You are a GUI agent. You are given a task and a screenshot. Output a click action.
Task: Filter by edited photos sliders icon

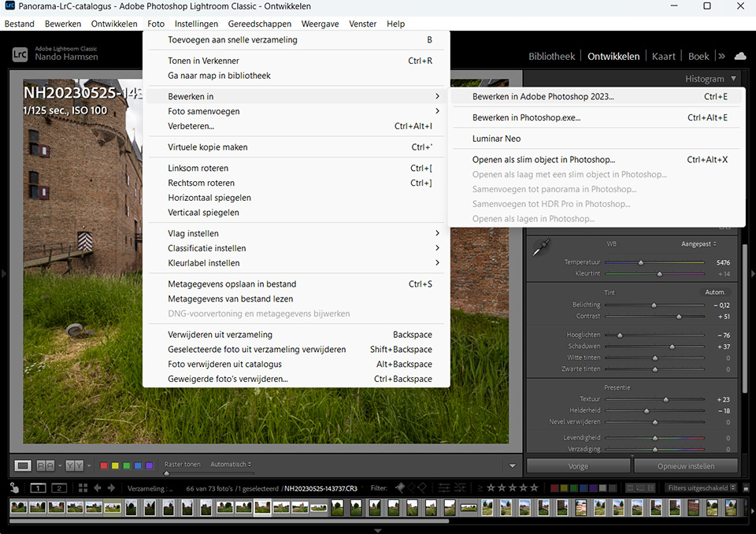(443, 488)
